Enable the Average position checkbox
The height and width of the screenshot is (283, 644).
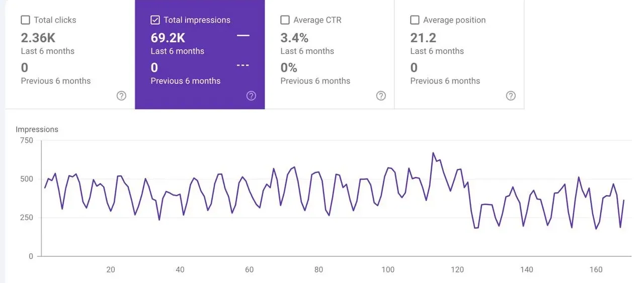[x=415, y=20]
